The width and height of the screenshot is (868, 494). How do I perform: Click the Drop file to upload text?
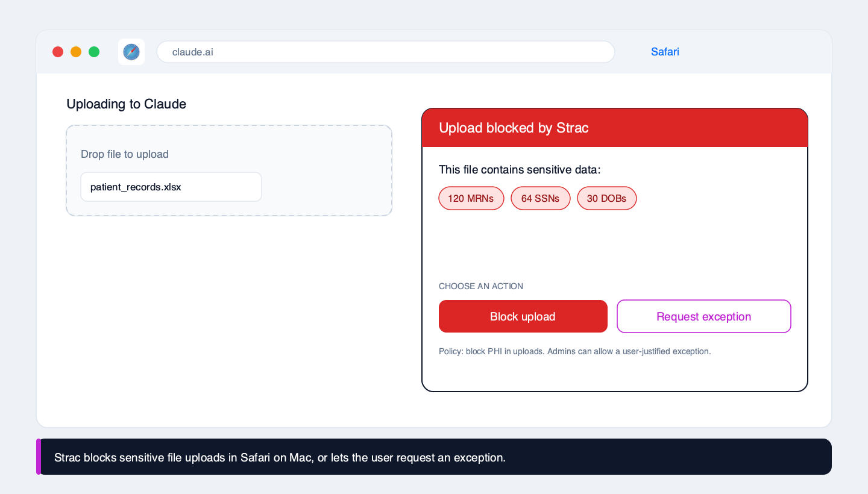[x=125, y=154]
